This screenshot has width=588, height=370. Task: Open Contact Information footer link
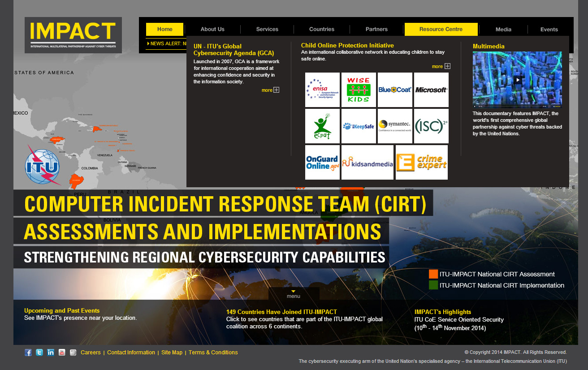tap(131, 353)
